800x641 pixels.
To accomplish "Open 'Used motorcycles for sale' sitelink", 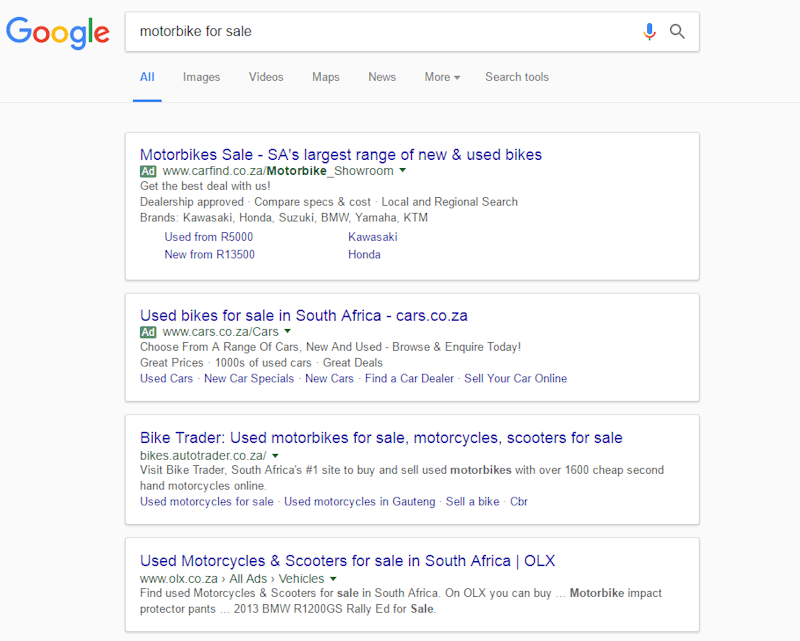I will point(207,502).
